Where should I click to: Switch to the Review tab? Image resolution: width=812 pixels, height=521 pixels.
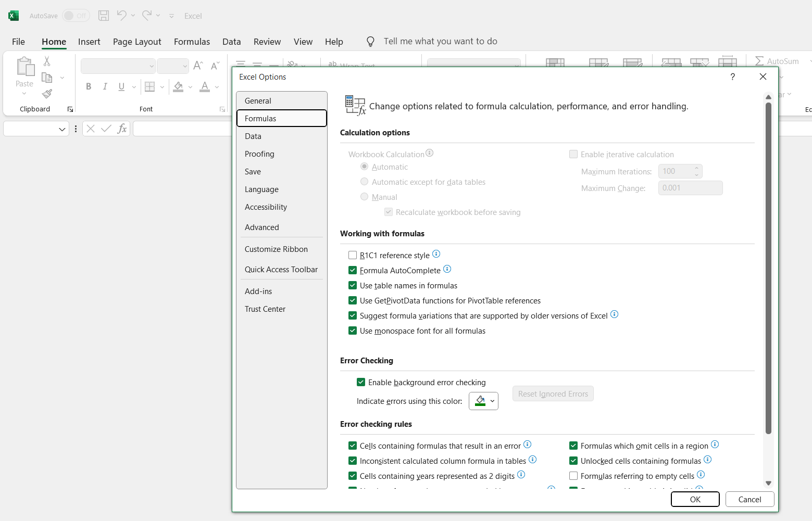coord(267,42)
